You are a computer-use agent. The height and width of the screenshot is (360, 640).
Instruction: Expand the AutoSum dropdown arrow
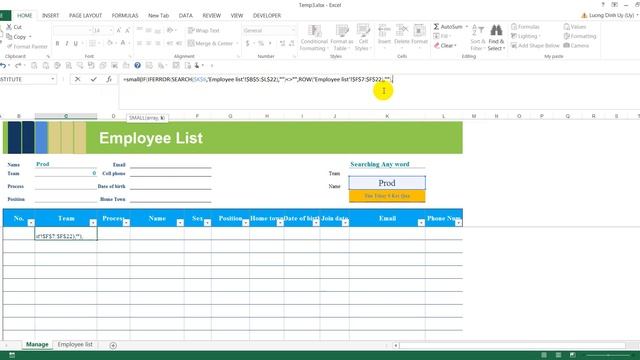tap(467, 27)
